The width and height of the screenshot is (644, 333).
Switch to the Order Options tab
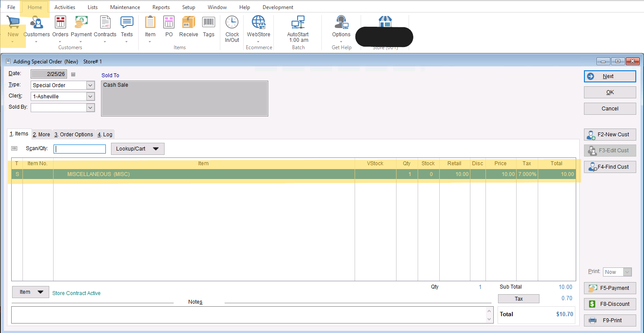pyautogui.click(x=73, y=135)
